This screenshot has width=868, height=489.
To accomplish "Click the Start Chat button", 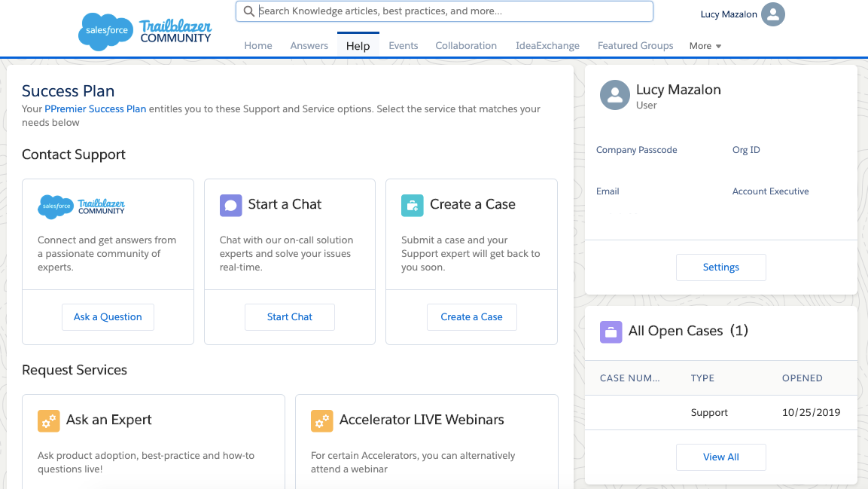I will (290, 316).
